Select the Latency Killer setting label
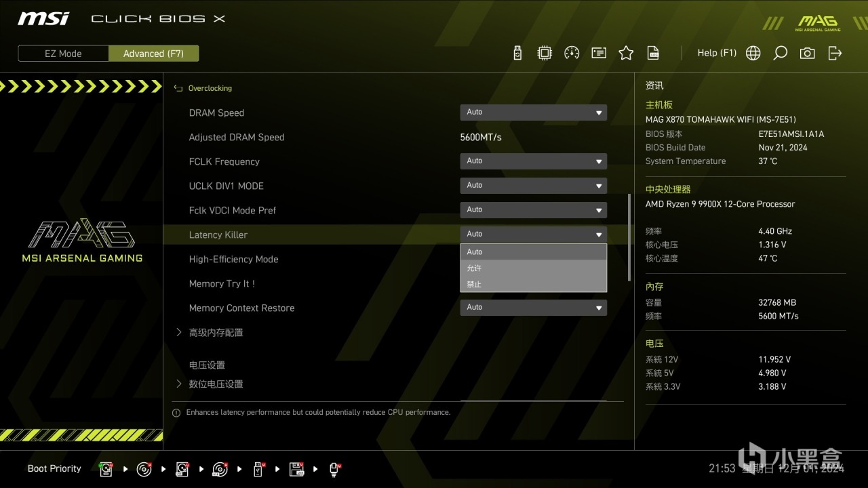The width and height of the screenshot is (868, 488). pyautogui.click(x=218, y=235)
